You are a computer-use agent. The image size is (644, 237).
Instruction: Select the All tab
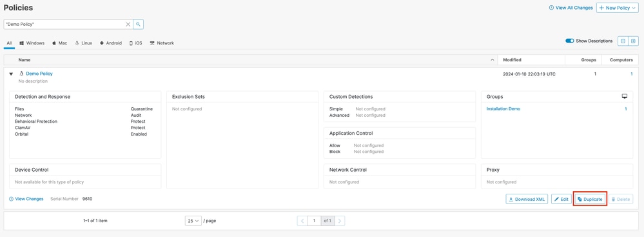(x=10, y=43)
